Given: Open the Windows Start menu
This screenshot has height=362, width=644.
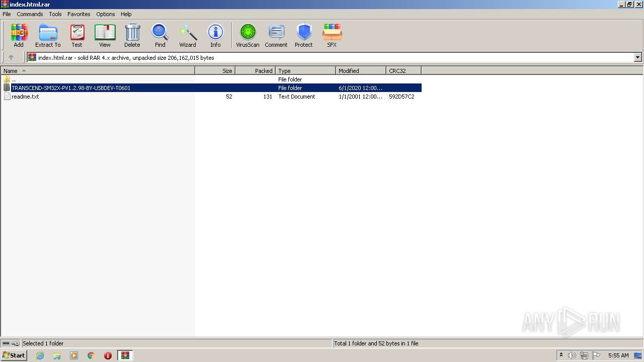Looking at the screenshot, I should click(x=14, y=355).
